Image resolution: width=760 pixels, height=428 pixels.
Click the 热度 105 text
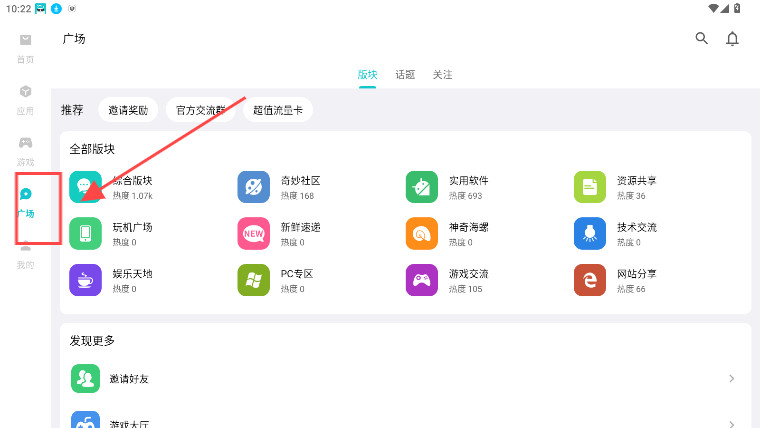coord(465,289)
